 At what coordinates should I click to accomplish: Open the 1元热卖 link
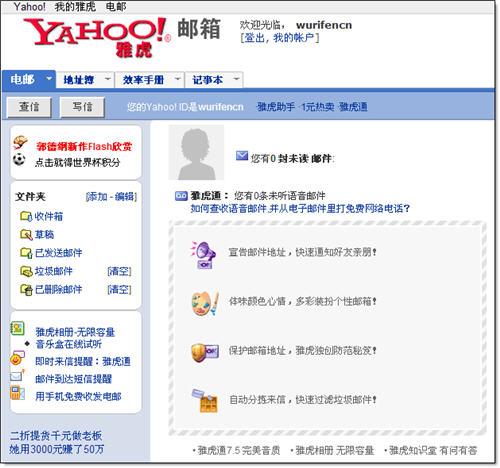tap(317, 107)
